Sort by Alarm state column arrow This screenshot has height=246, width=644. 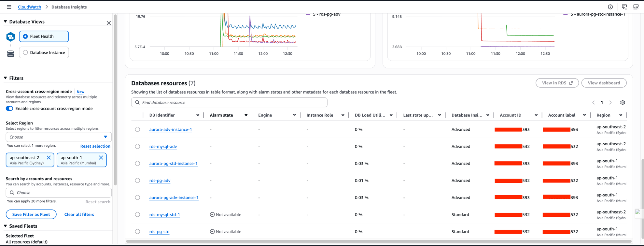246,115
